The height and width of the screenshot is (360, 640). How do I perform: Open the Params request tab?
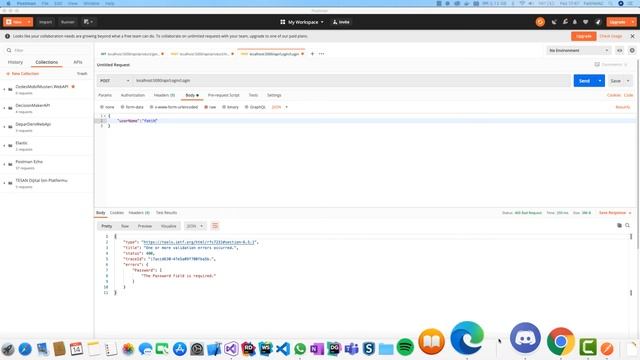[x=105, y=95]
